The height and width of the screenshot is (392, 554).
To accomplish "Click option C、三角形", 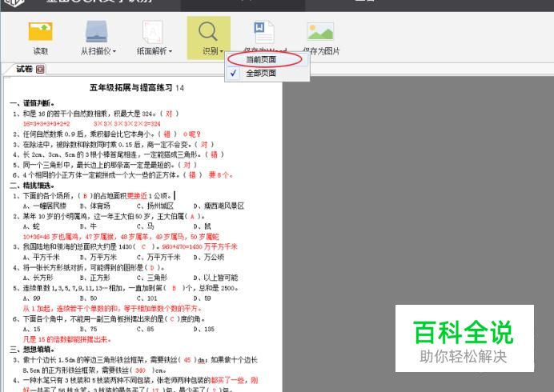I will (151, 278).
